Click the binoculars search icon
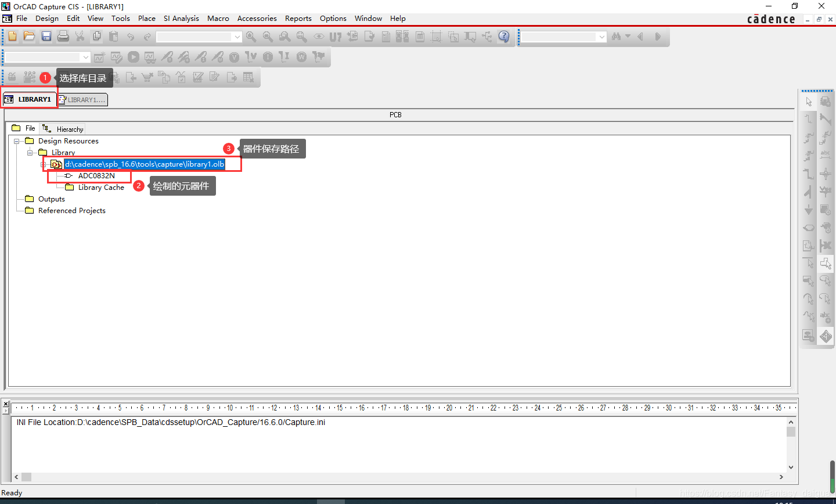Viewport: 836px width, 504px height. 616,37
